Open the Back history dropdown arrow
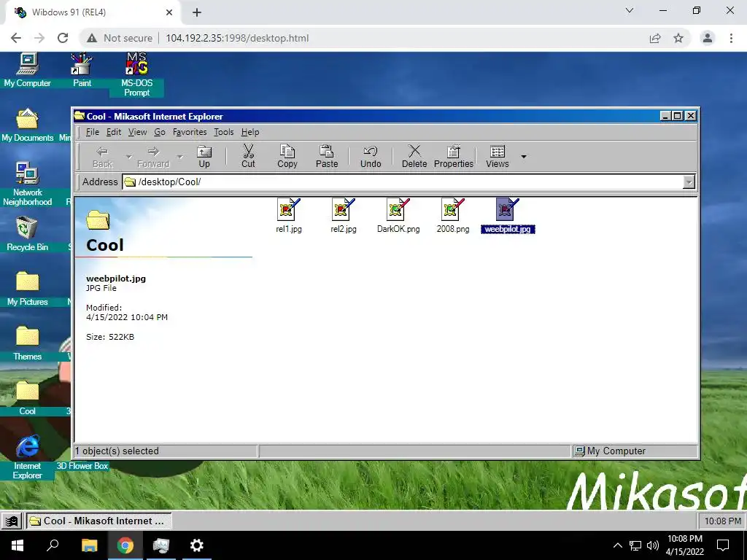This screenshot has width=747, height=560. (x=128, y=157)
